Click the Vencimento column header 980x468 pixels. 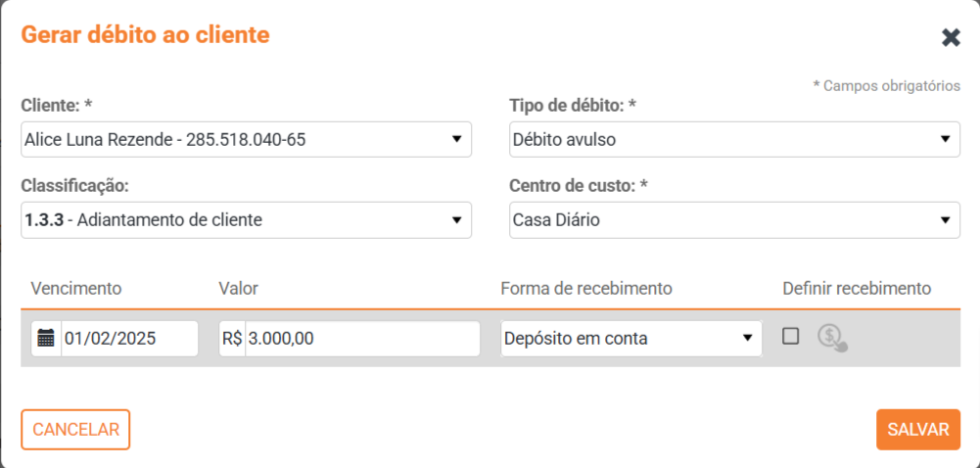(76, 288)
